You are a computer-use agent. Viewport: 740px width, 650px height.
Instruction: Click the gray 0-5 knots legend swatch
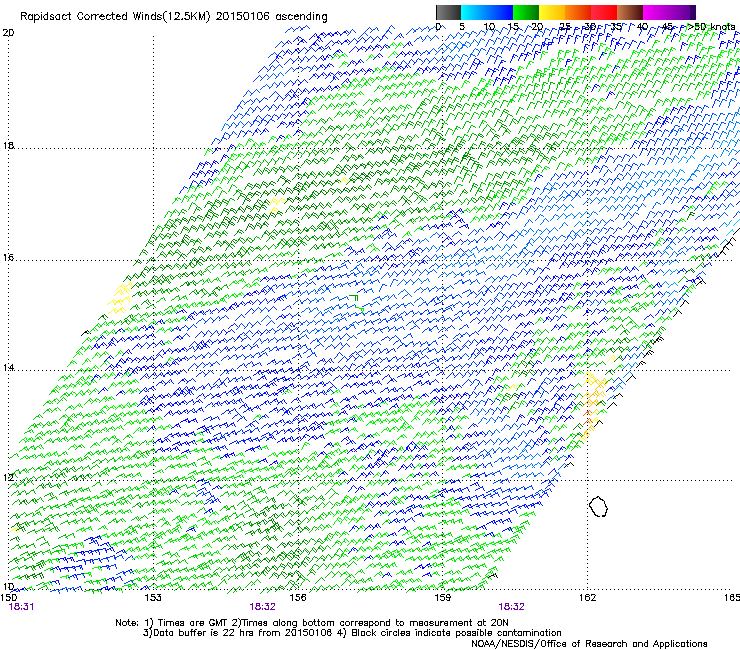(448, 12)
